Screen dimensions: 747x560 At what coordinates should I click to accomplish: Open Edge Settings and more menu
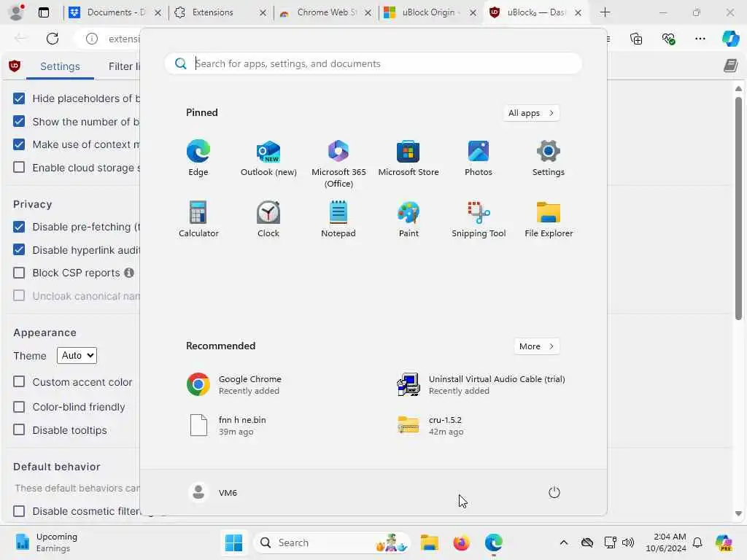pyautogui.click(x=700, y=39)
